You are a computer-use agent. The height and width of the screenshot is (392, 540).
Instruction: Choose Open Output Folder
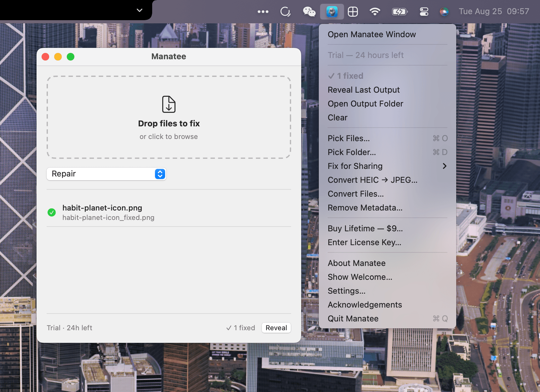click(388, 104)
